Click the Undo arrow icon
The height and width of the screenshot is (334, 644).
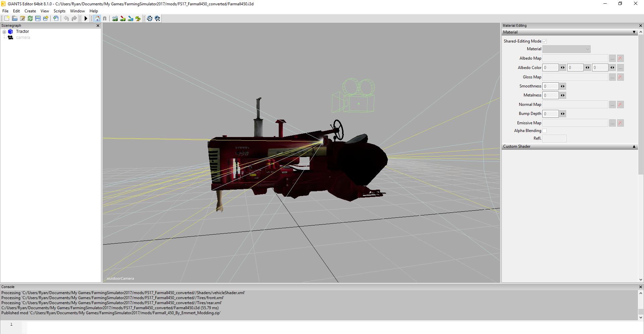tap(66, 18)
